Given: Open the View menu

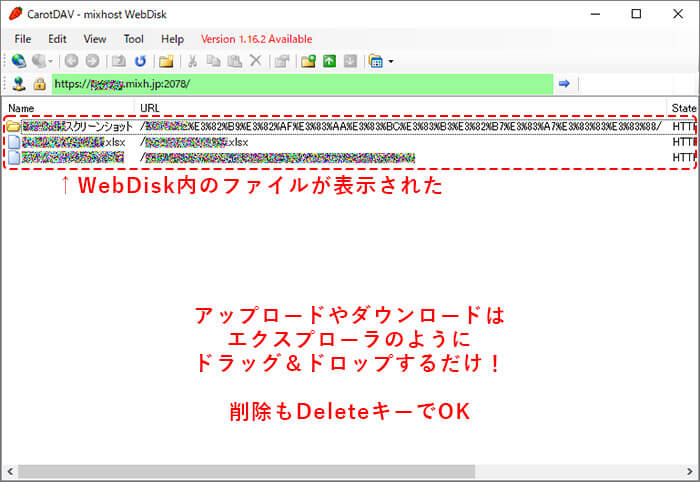Looking at the screenshot, I should [x=95, y=39].
